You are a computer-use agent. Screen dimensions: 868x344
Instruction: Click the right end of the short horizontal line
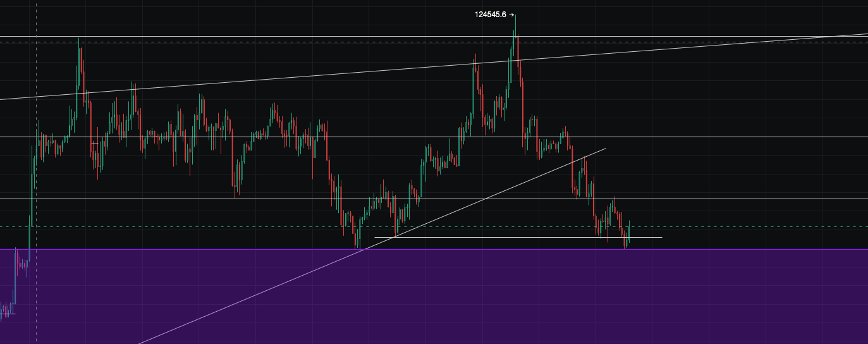click(661, 238)
